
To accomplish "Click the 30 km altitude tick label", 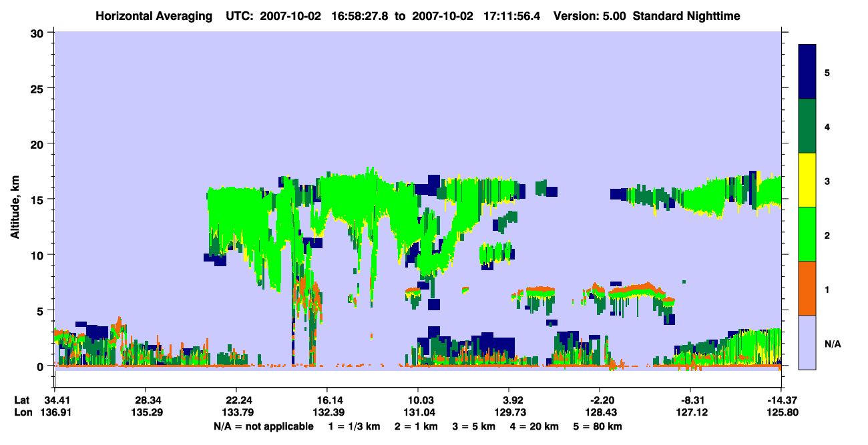I will [39, 33].
